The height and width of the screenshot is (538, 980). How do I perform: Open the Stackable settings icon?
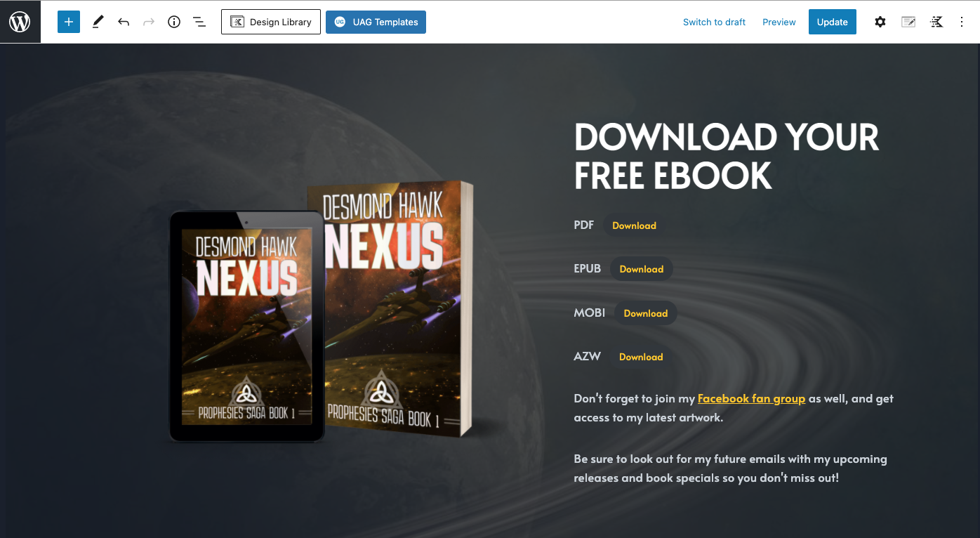point(936,22)
